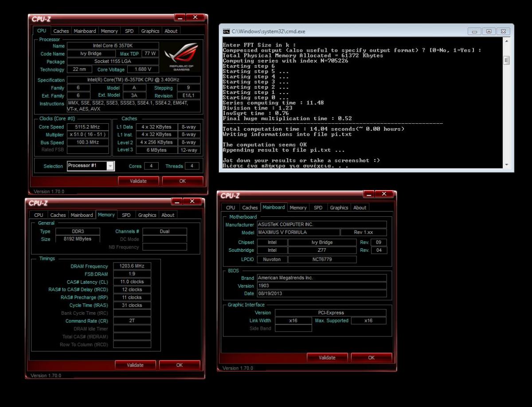
Task: Click the DRAM Frequency 1203.6 MHz value
Action: [132, 266]
